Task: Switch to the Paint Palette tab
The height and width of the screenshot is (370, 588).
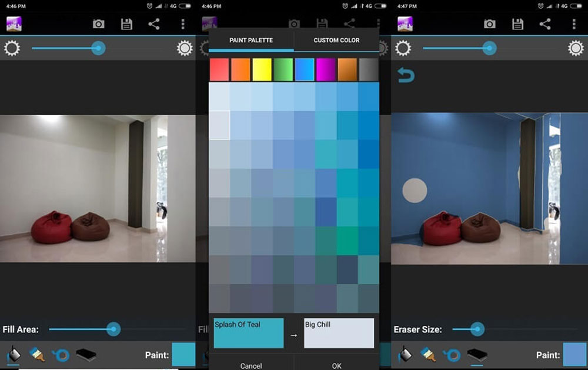Action: pos(251,40)
